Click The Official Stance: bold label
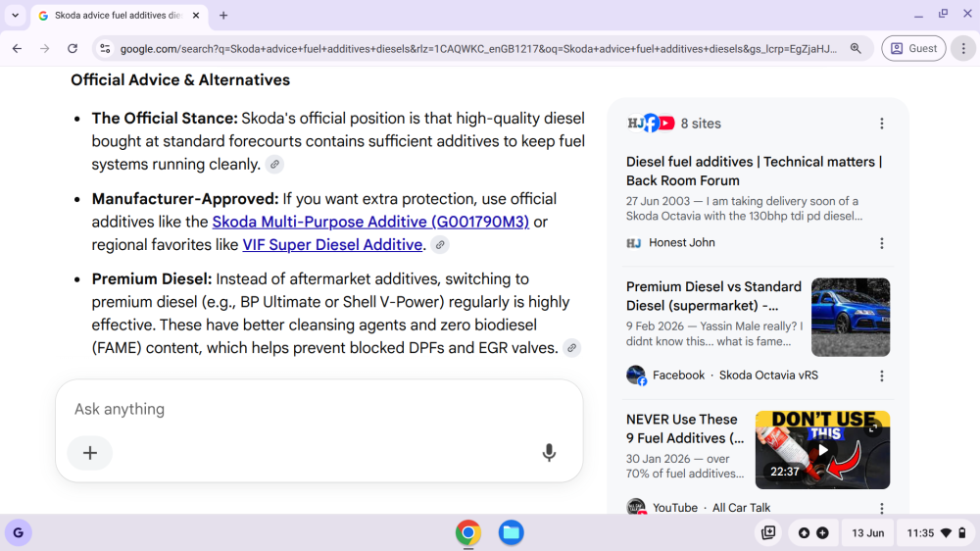This screenshot has height=551, width=980. (x=165, y=119)
